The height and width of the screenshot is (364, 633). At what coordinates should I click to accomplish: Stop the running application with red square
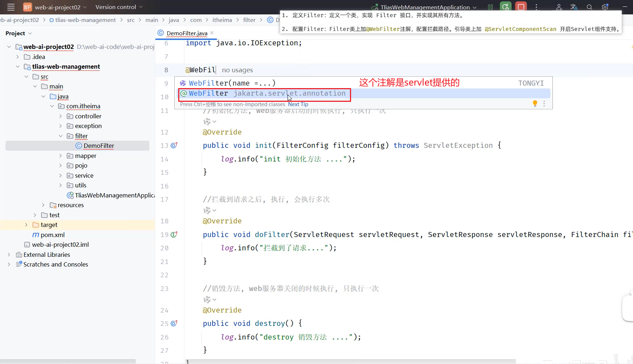(x=521, y=7)
